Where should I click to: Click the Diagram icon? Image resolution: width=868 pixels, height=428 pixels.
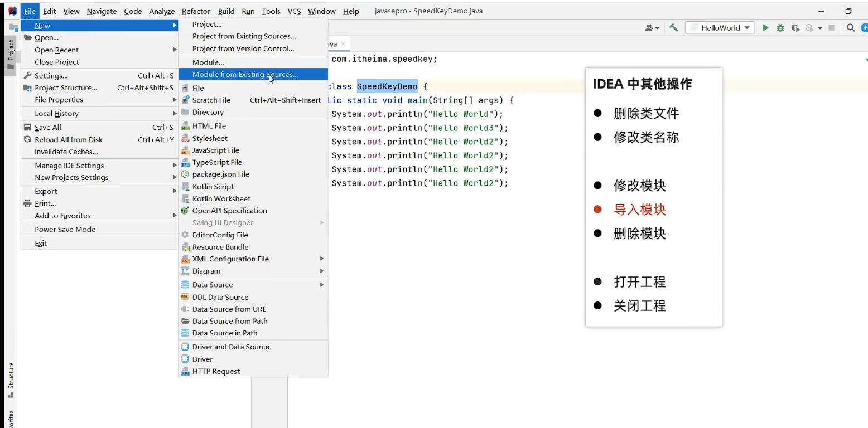pyautogui.click(x=185, y=271)
